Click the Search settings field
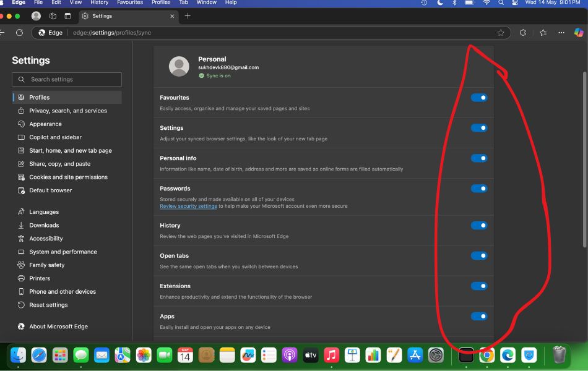This screenshot has height=371, width=588. click(x=67, y=79)
